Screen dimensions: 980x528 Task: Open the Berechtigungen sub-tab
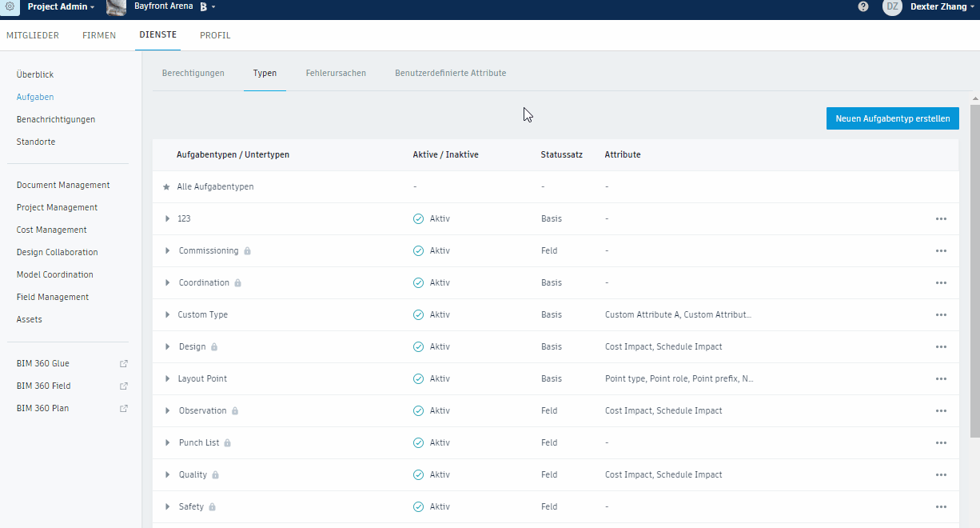point(193,73)
